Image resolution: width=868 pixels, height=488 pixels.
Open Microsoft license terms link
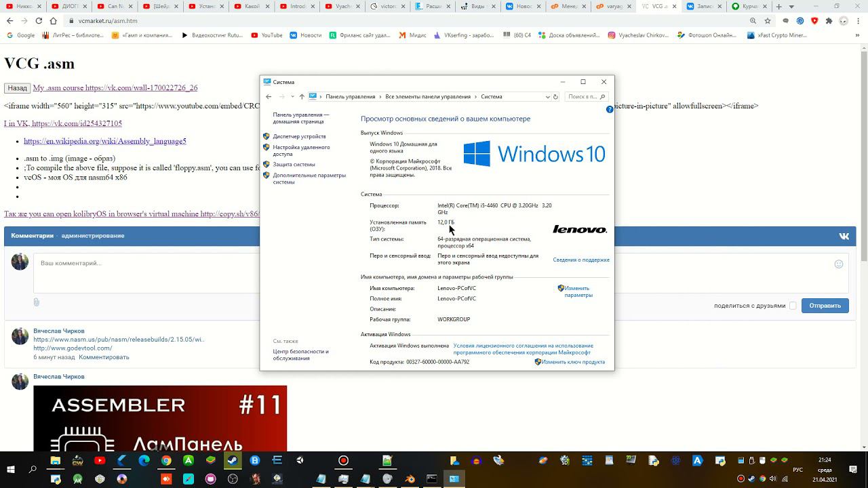[523, 349]
